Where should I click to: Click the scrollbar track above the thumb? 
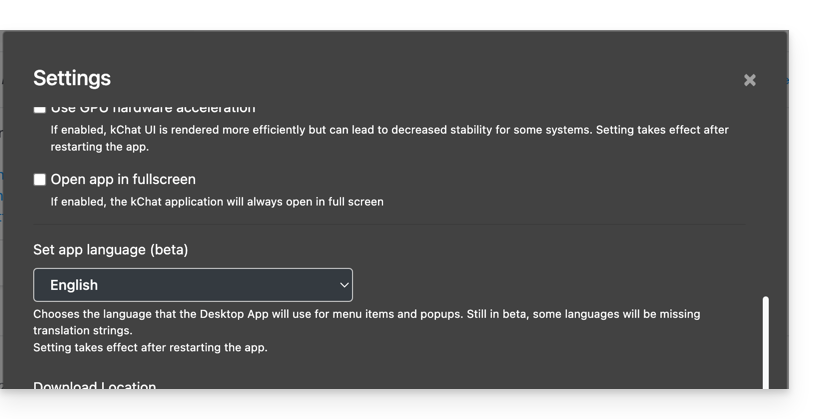coord(766,200)
